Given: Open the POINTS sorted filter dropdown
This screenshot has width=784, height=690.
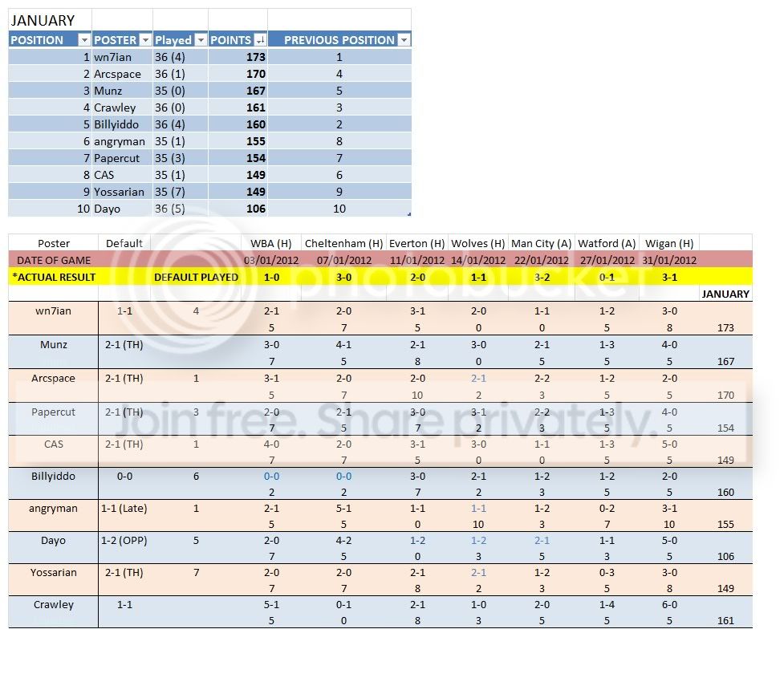Looking at the screenshot, I should click(261, 40).
